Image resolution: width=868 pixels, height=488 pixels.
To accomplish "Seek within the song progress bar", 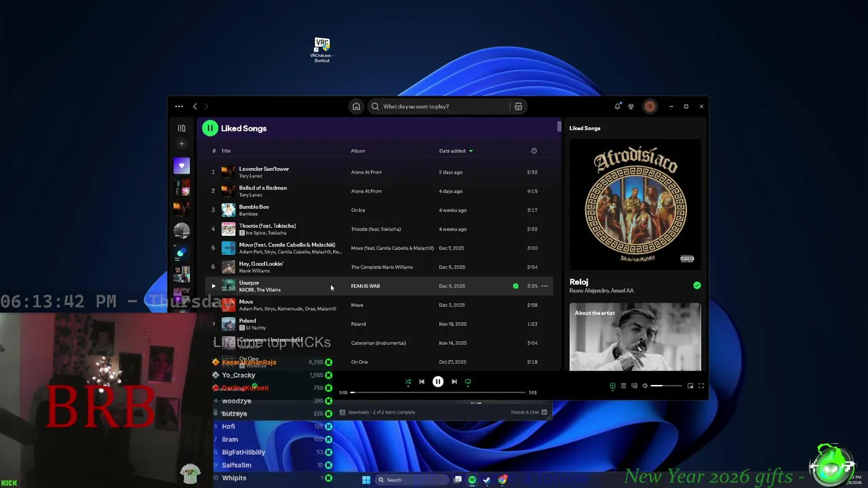I will click(438, 392).
